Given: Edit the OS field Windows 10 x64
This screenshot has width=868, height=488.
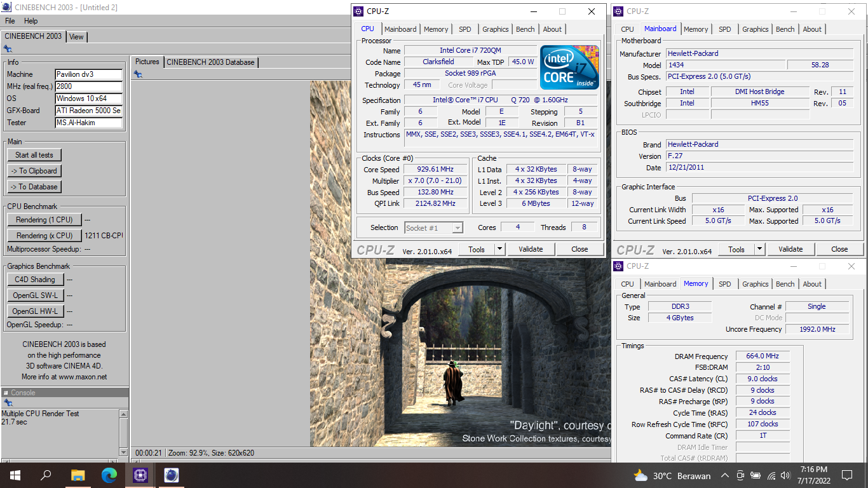Looking at the screenshot, I should click(88, 98).
